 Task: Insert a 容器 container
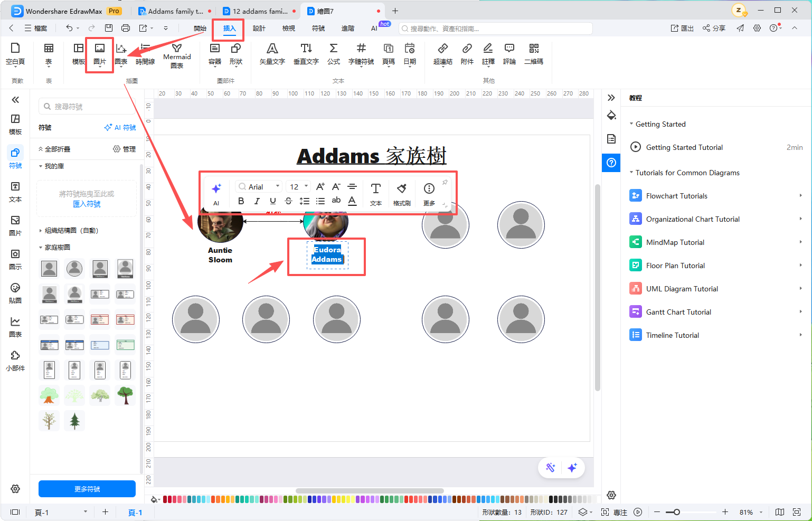point(215,54)
